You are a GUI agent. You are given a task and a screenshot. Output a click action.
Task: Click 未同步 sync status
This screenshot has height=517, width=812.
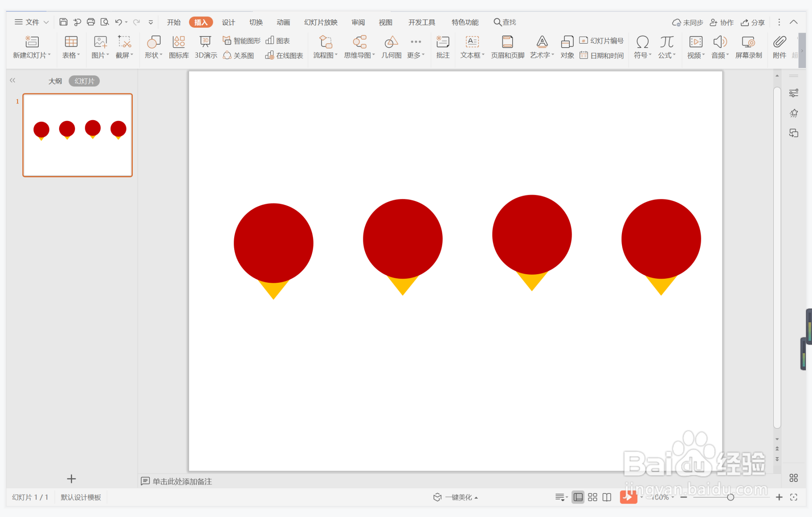pyautogui.click(x=687, y=22)
